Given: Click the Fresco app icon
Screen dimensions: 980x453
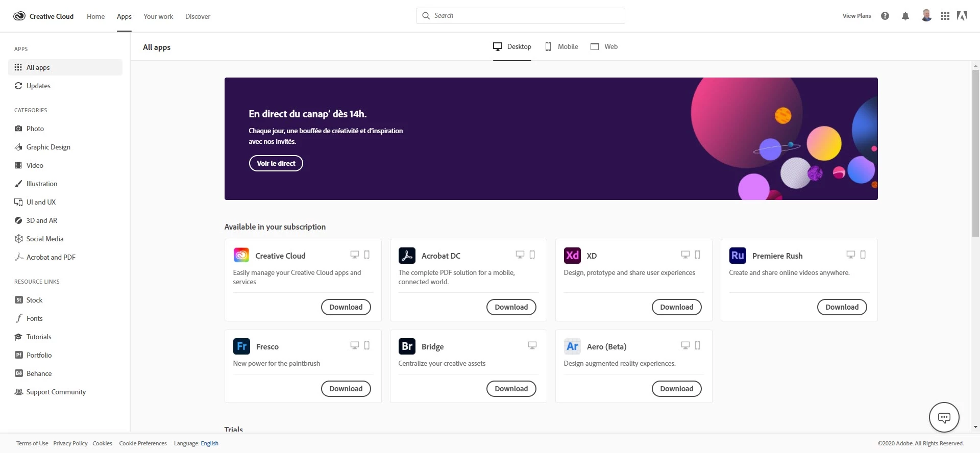Looking at the screenshot, I should pyautogui.click(x=241, y=346).
